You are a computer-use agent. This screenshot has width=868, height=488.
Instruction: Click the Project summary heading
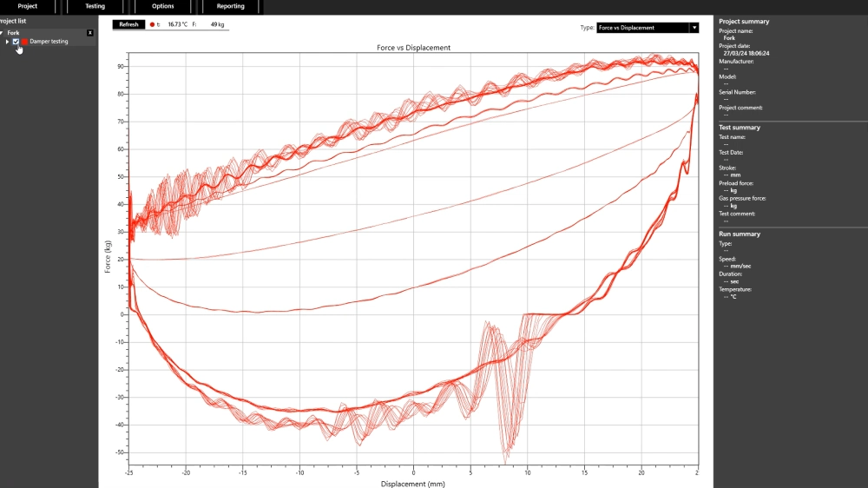[x=744, y=22]
